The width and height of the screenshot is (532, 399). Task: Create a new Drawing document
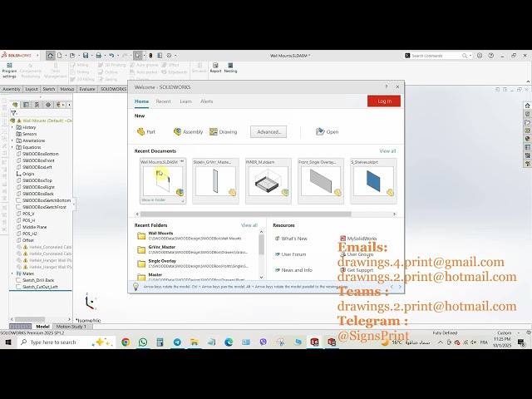click(x=224, y=131)
